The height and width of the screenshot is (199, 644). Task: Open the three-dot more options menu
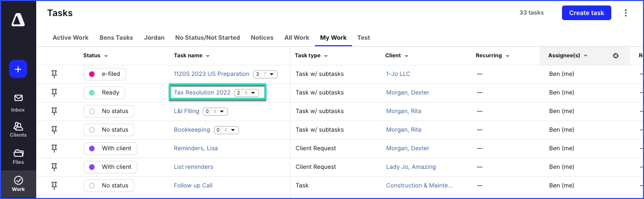pos(626,13)
